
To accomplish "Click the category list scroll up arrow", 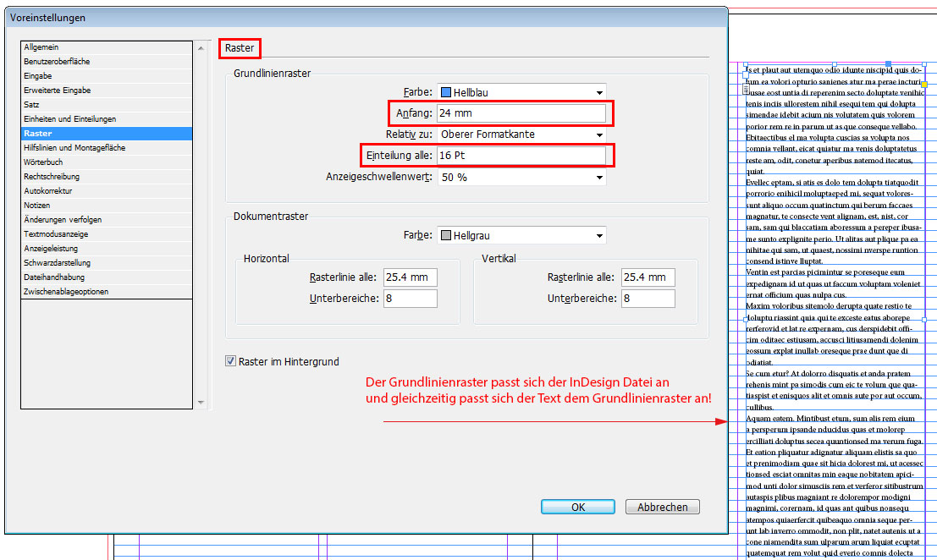I will tap(201, 48).
